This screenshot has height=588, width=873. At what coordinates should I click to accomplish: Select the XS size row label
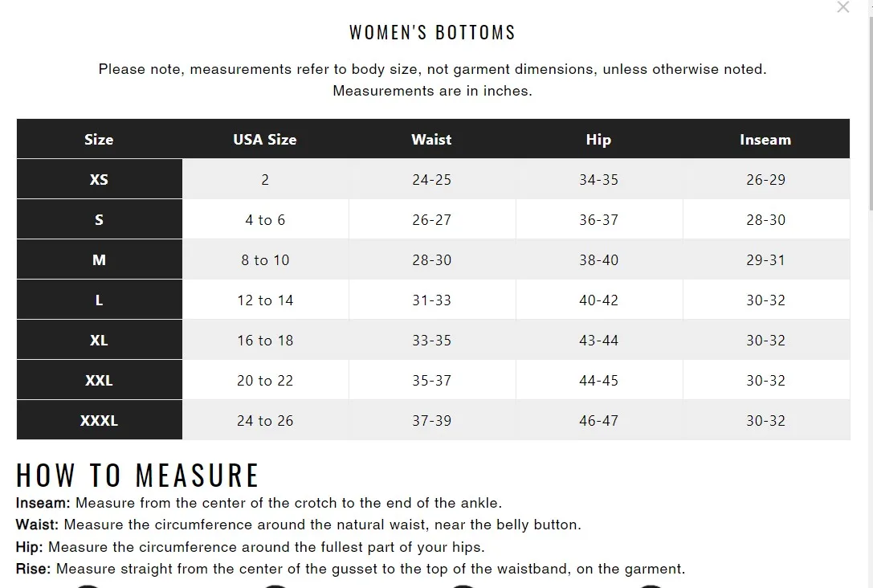coord(99,179)
